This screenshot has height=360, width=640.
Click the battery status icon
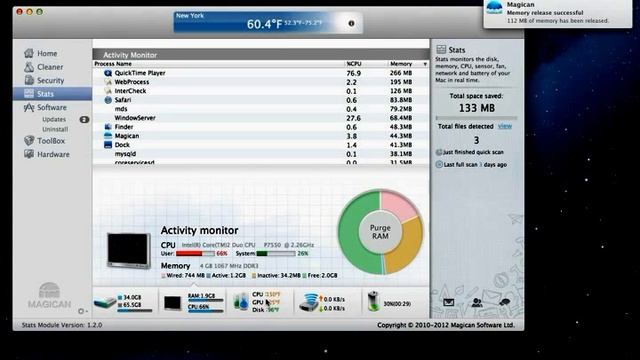373,302
